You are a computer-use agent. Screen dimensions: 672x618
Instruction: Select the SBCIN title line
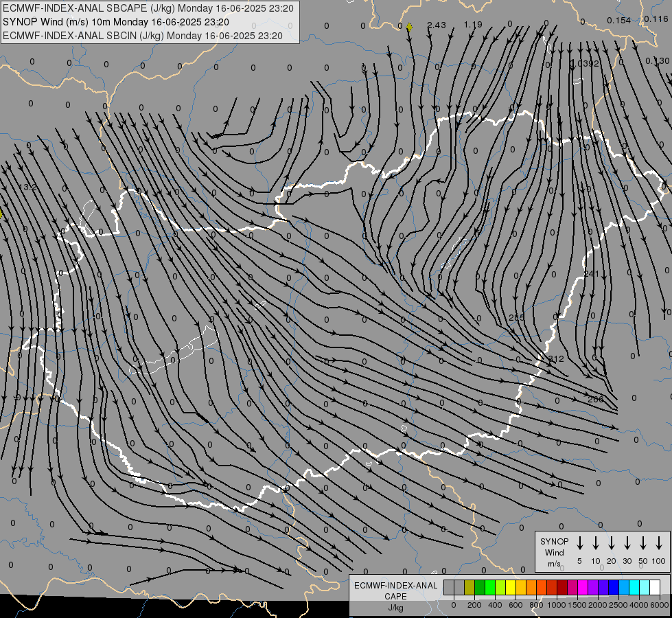(x=143, y=36)
